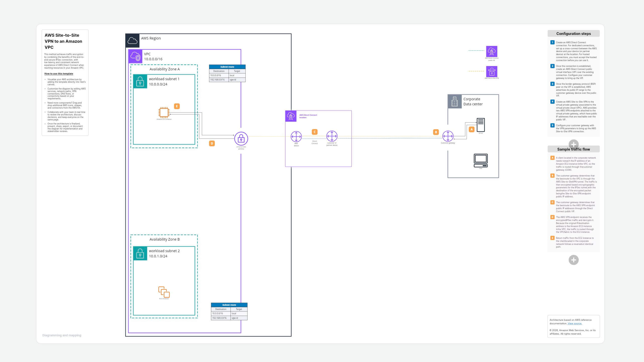Click the plus button below Sample traffic flow

pyautogui.click(x=574, y=260)
